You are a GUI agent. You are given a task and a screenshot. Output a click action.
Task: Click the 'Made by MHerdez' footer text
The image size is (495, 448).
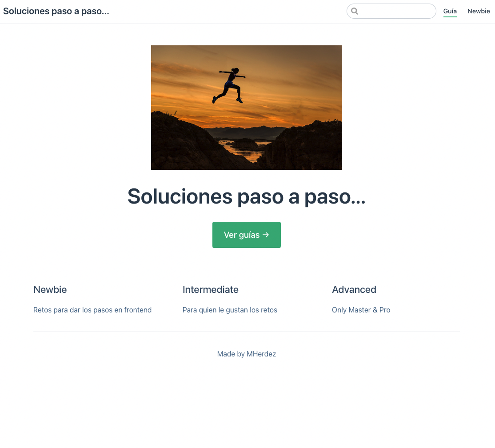(246, 354)
